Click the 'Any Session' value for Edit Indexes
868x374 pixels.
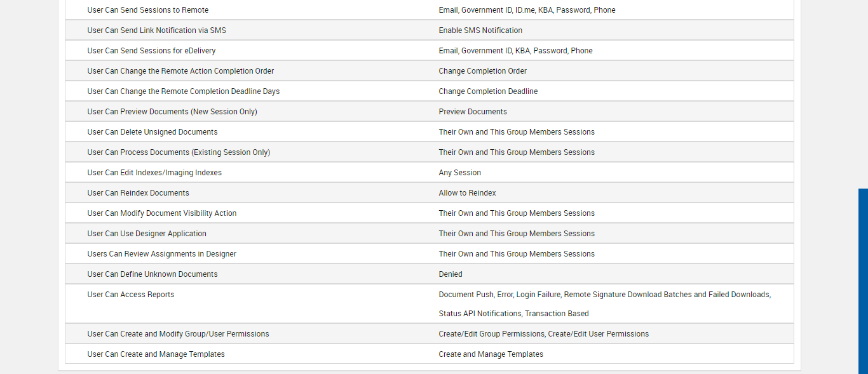459,173
